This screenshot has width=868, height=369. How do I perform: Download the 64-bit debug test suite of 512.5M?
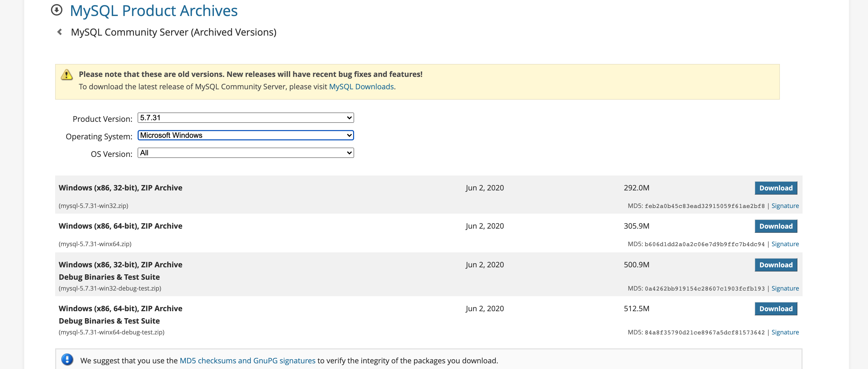(x=776, y=309)
